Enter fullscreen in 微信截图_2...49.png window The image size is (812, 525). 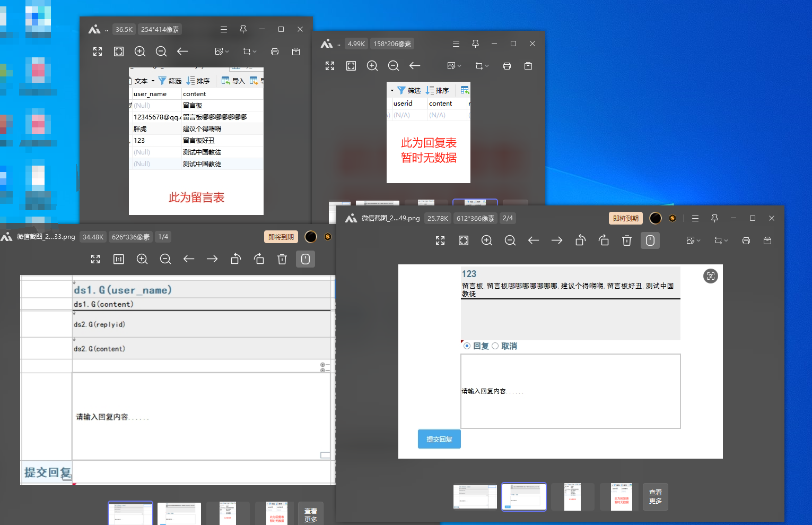[440, 240]
